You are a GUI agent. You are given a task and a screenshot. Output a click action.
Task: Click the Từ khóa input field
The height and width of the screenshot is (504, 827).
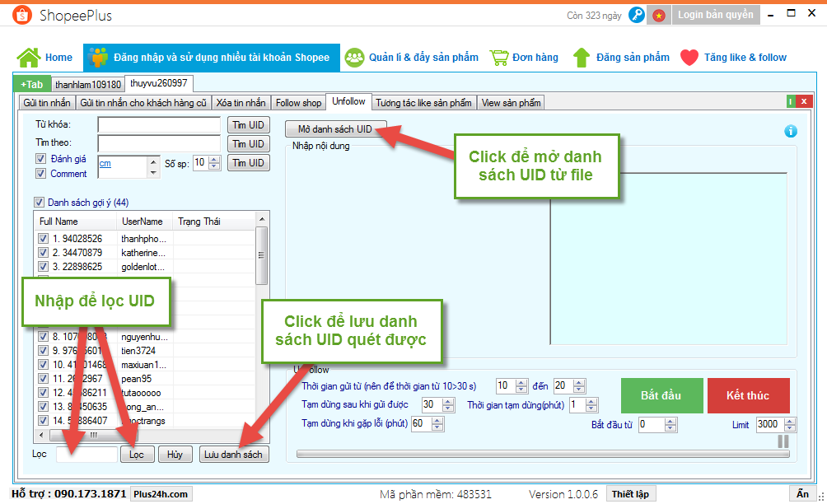159,124
